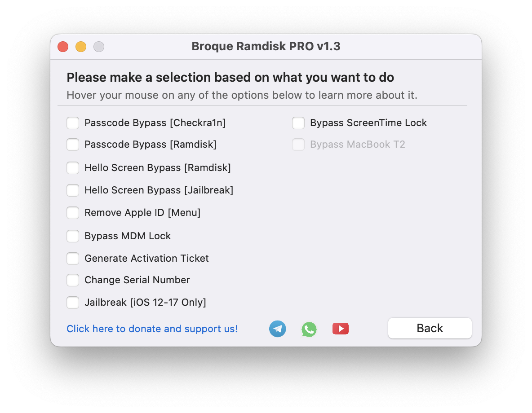This screenshot has height=413, width=532.
Task: Check Jailbreak [iOS 12-17 Only] option
Action: [73, 303]
